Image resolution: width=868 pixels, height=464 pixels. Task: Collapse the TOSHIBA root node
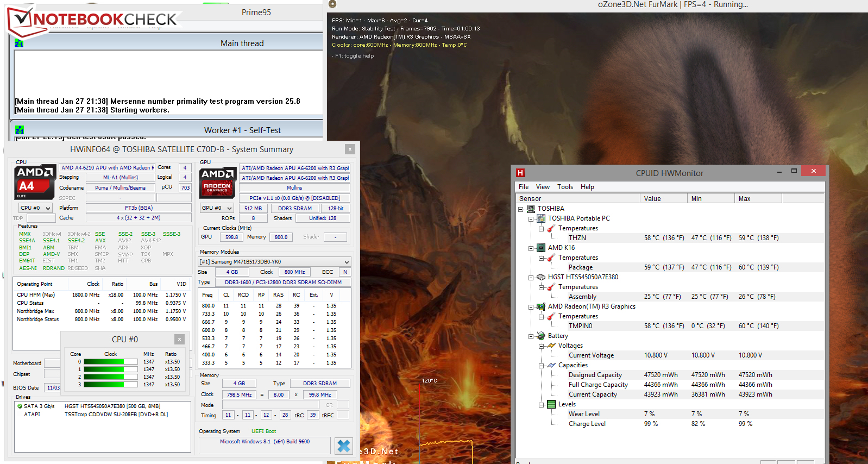pos(520,209)
